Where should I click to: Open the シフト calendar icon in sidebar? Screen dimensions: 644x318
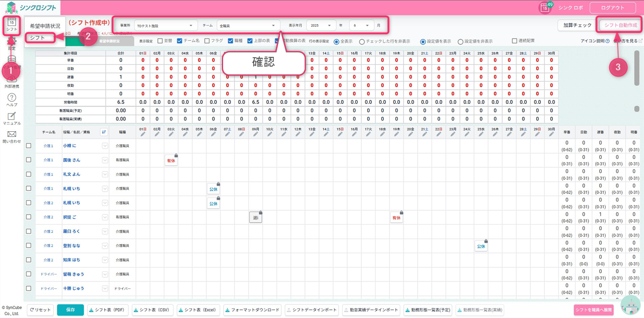click(12, 24)
